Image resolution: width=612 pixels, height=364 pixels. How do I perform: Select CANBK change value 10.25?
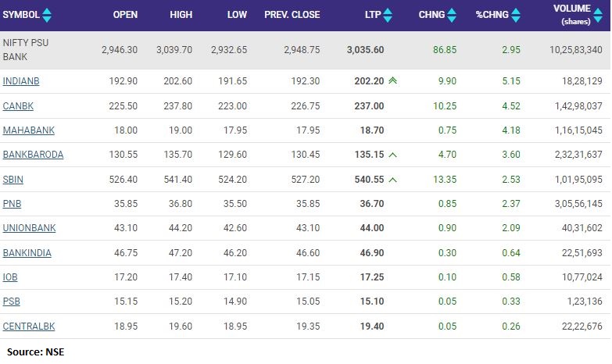[445, 106]
